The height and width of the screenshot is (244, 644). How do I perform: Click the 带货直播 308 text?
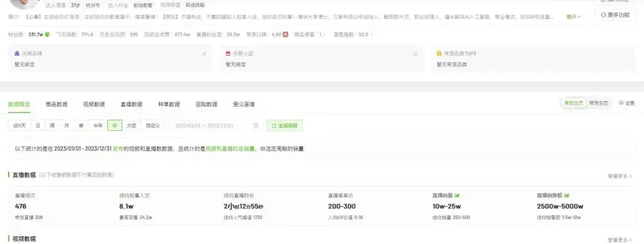point(29,217)
